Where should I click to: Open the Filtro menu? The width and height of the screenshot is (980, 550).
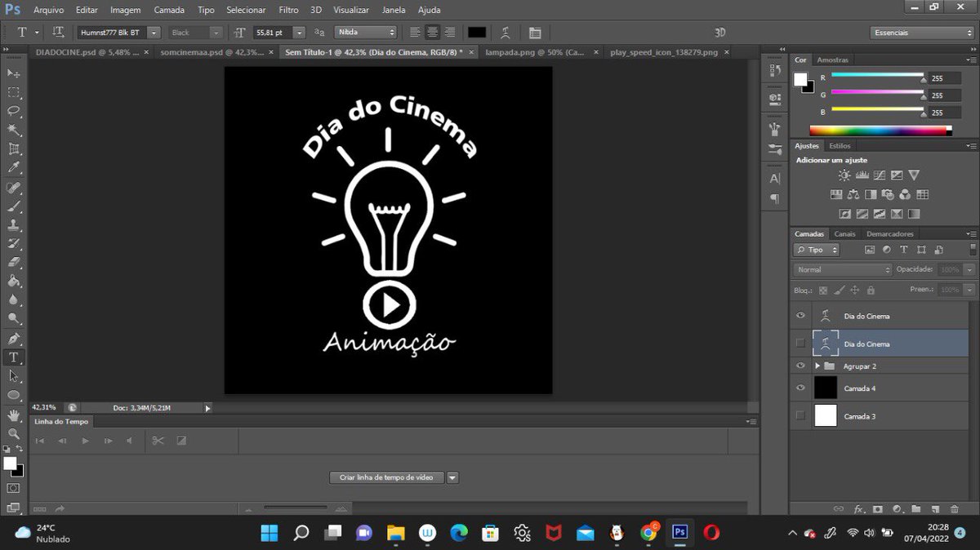click(x=287, y=10)
